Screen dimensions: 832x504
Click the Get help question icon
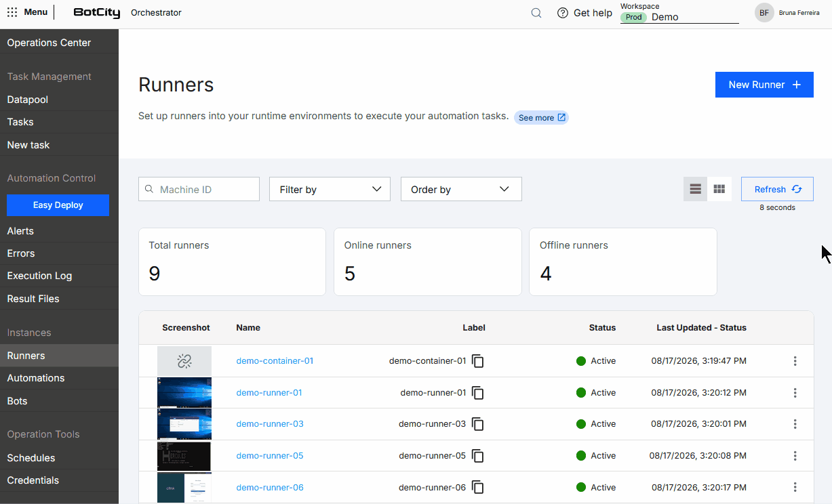point(563,13)
